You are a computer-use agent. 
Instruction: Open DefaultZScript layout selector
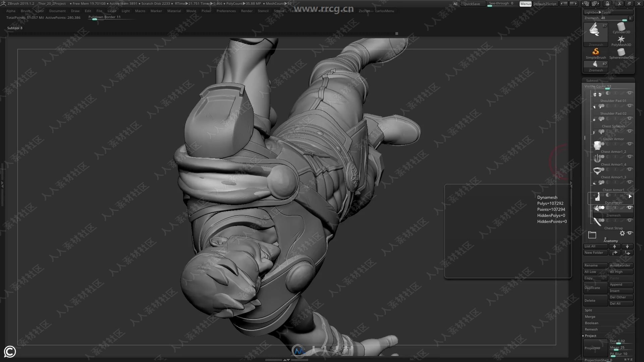pyautogui.click(x=545, y=4)
